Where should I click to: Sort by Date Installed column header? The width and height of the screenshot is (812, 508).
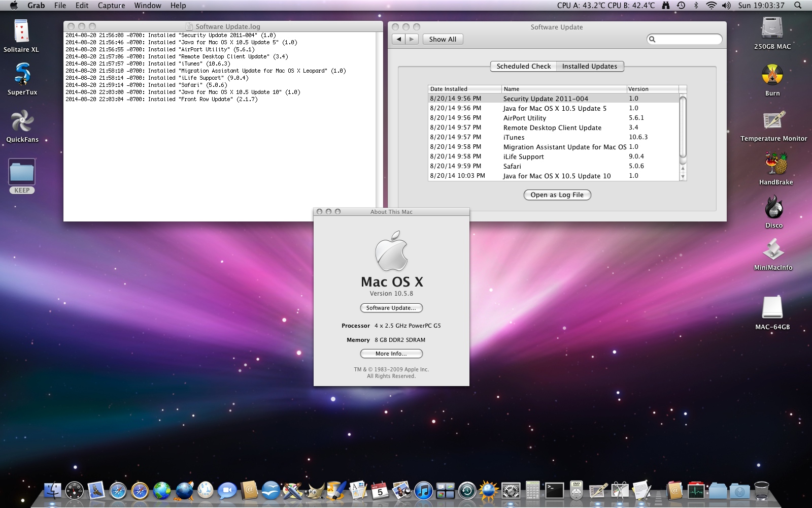[x=465, y=89]
